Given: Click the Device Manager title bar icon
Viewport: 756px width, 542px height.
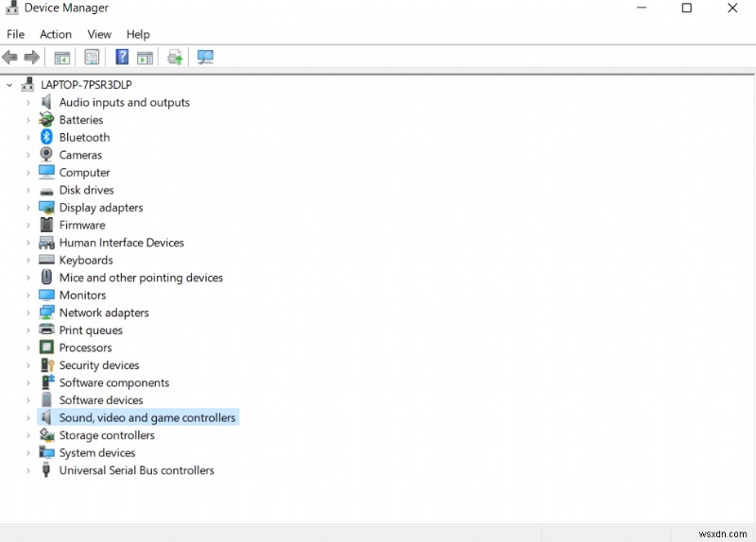Looking at the screenshot, I should [x=11, y=8].
